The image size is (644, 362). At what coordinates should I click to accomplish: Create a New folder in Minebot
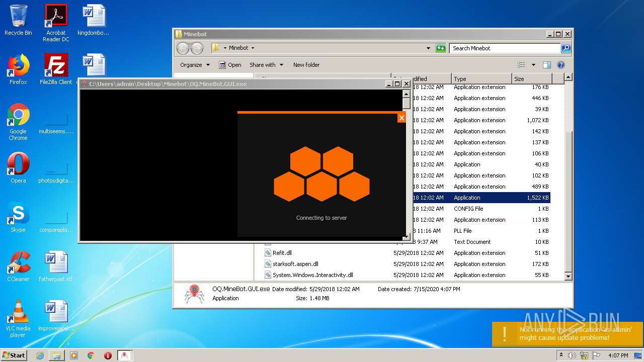click(306, 65)
